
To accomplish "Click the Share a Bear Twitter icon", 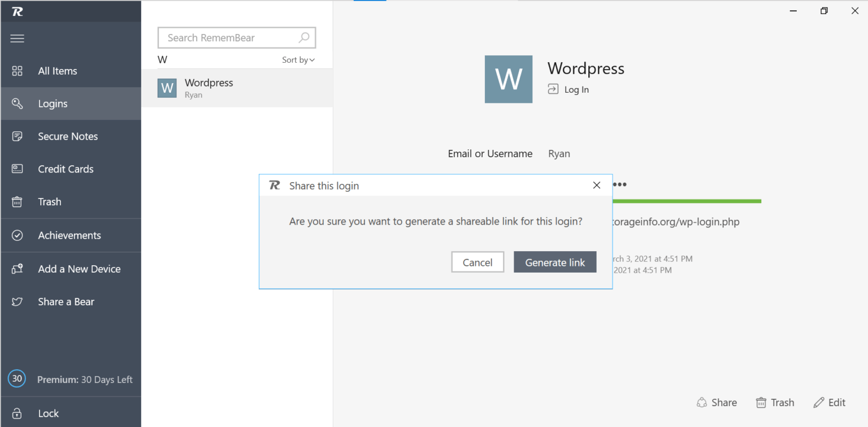I will click(x=18, y=301).
